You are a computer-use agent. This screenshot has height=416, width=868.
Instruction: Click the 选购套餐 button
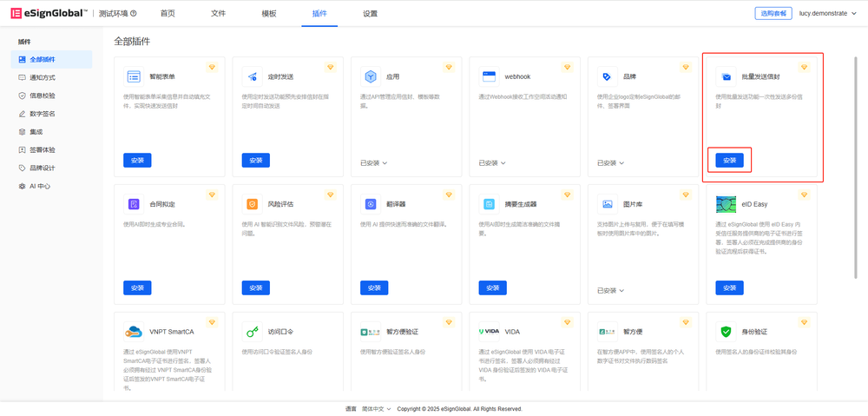773,13
